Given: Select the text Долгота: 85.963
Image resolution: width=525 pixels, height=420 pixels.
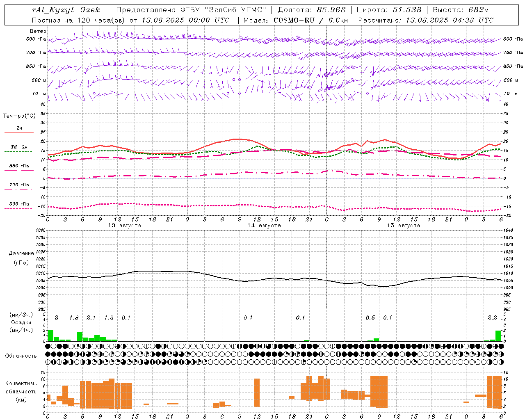Looking at the screenshot, I should click(312, 10).
